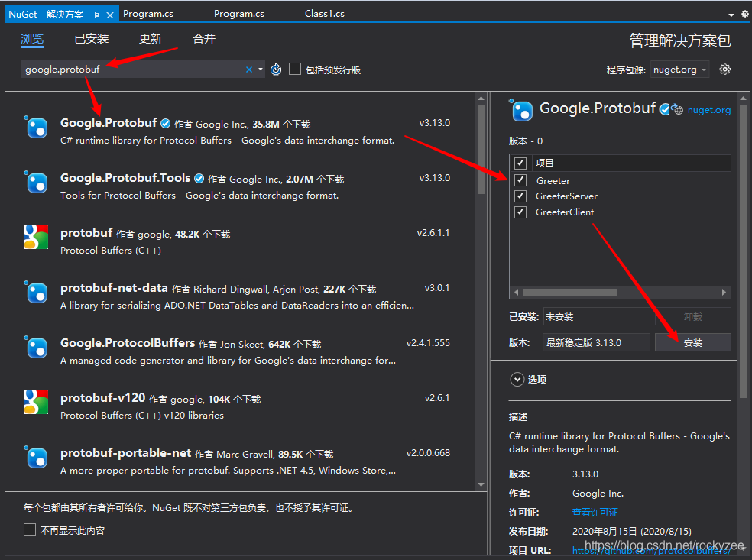The width and height of the screenshot is (752, 560).
Task: Click the protobuf-net-data package icon
Action: pyautogui.click(x=36, y=293)
